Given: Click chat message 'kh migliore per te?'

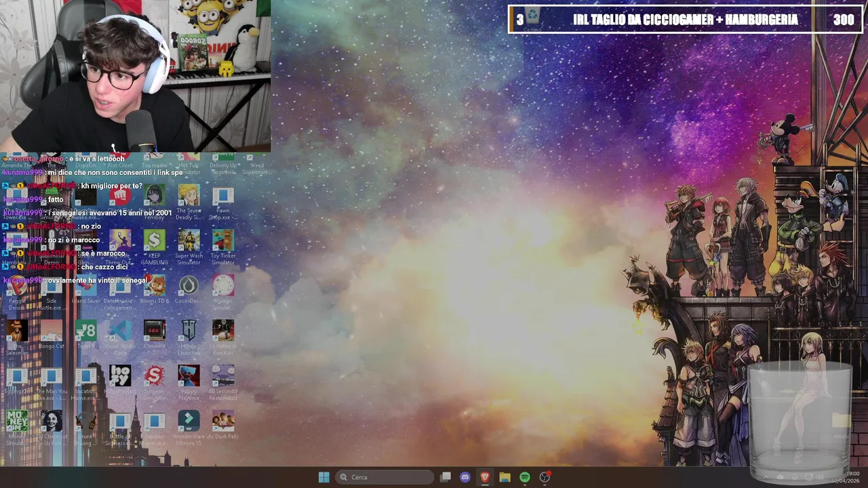Looking at the screenshot, I should (112, 186).
